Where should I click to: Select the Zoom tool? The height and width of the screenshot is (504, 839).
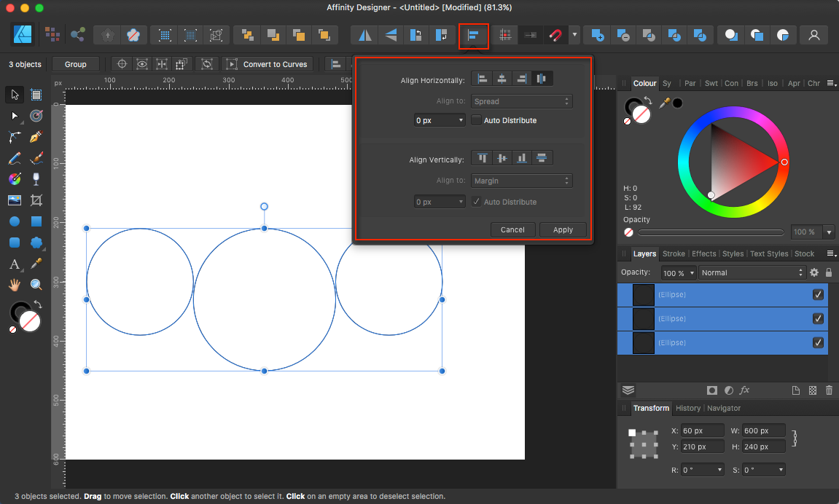tap(36, 284)
